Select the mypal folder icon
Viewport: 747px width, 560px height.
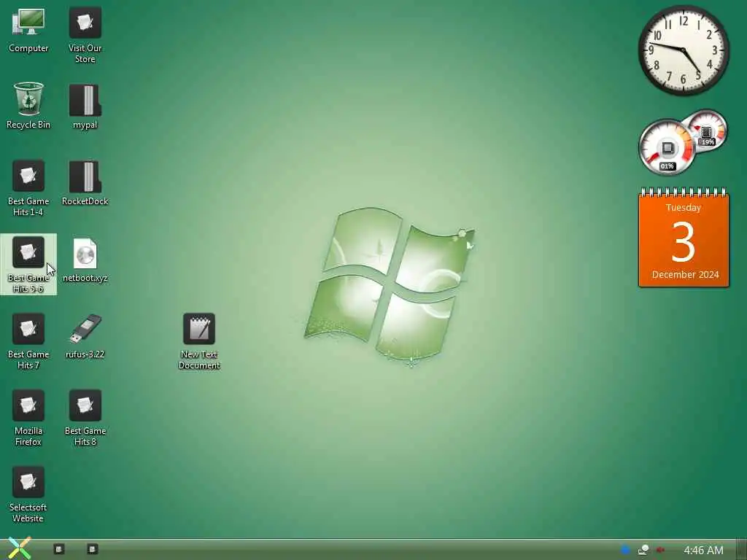point(85,106)
